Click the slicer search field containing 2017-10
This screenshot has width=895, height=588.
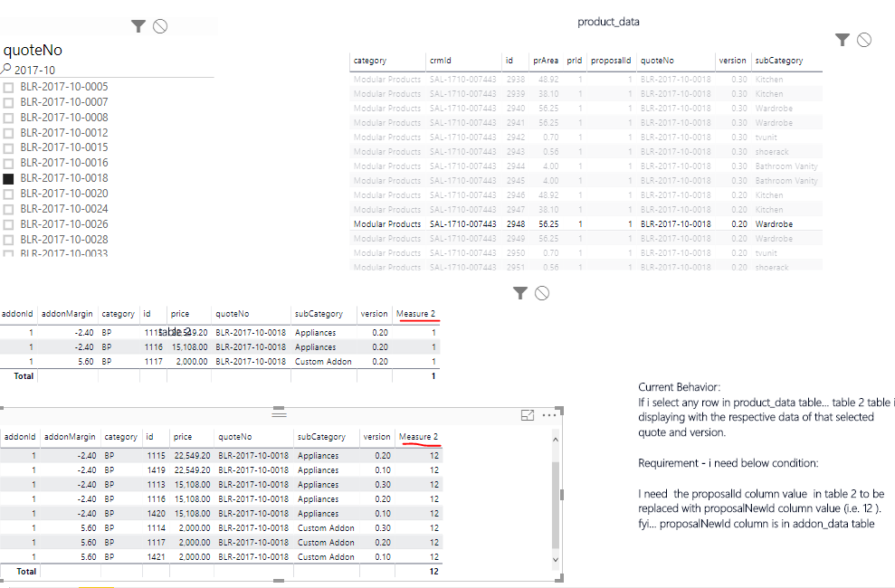(x=109, y=71)
